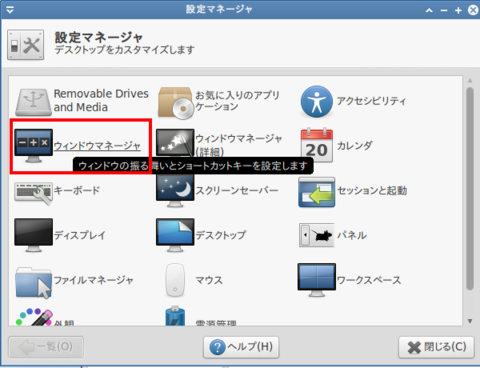Click the ウィンドウマネージャ underlined label
Image resolution: width=480 pixels, height=368 pixels.
[x=97, y=146]
